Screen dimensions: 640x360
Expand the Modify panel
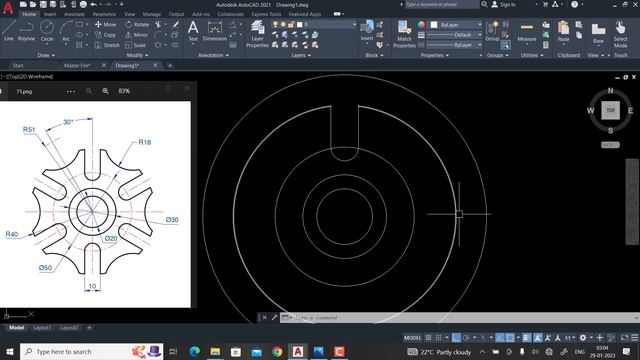click(138, 55)
